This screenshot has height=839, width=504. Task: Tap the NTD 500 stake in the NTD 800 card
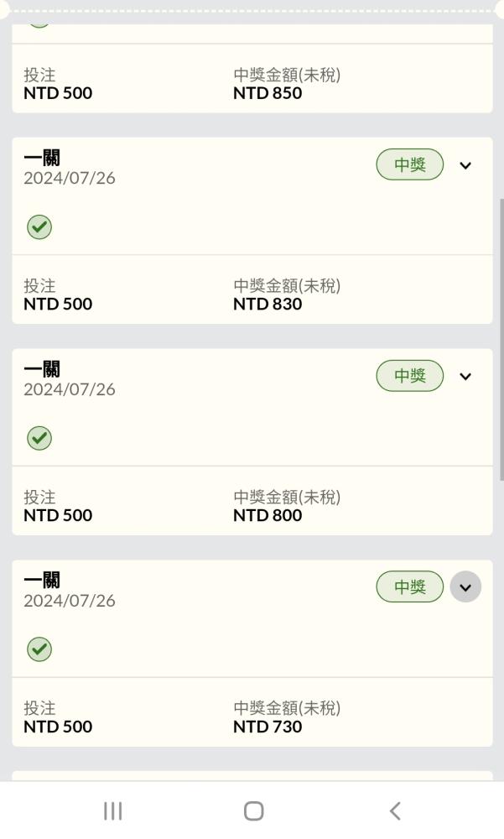pyautogui.click(x=58, y=516)
